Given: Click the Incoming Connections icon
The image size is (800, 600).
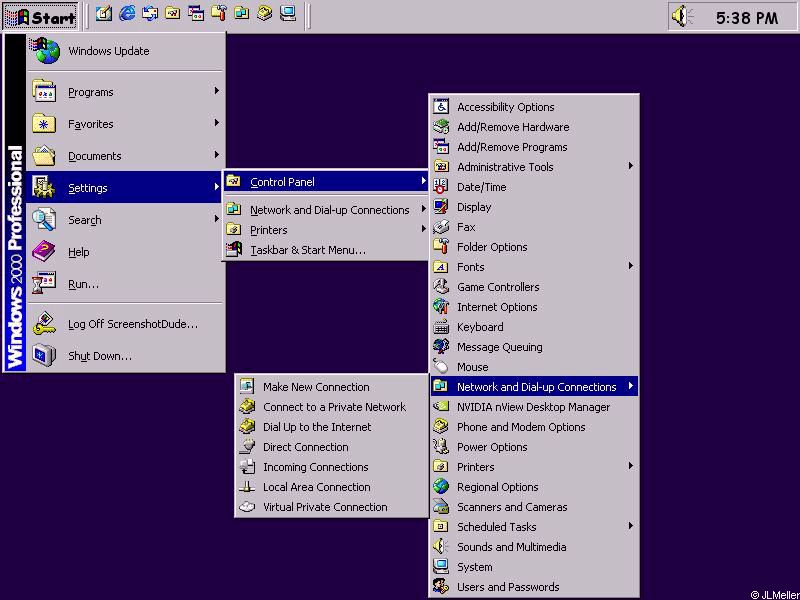Looking at the screenshot, I should (247, 466).
